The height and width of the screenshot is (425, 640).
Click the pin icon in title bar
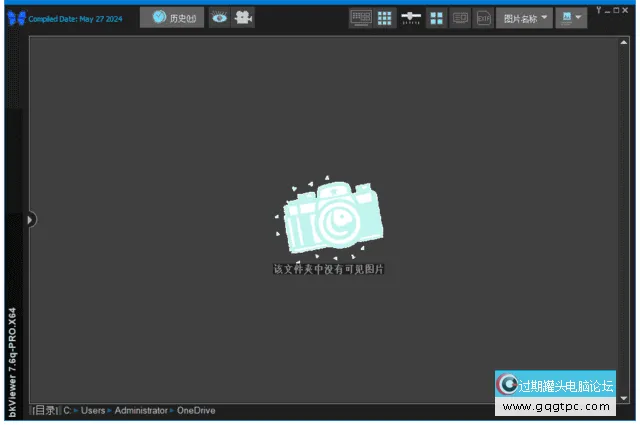[599, 8]
